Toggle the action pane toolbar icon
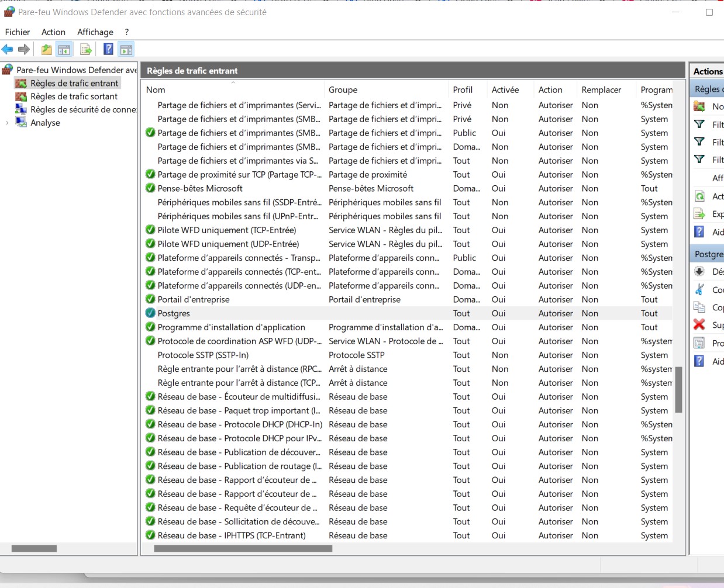724x588 pixels. [x=126, y=50]
